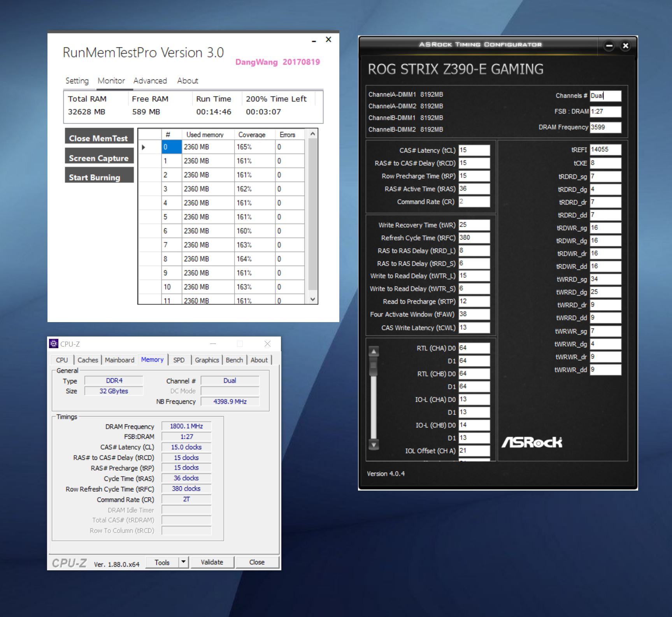Minimize the ASRock Timing Configurator window
Screen dimensions: 672x617
(609, 46)
